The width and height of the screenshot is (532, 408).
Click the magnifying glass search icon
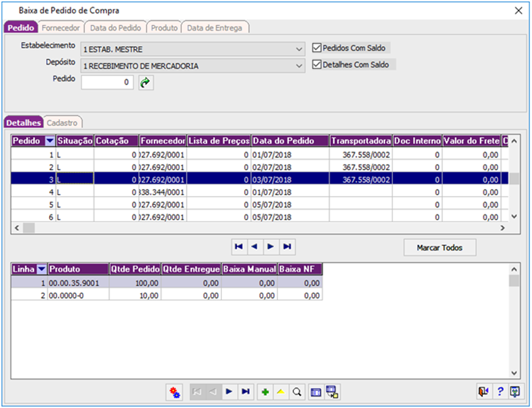[x=297, y=392]
